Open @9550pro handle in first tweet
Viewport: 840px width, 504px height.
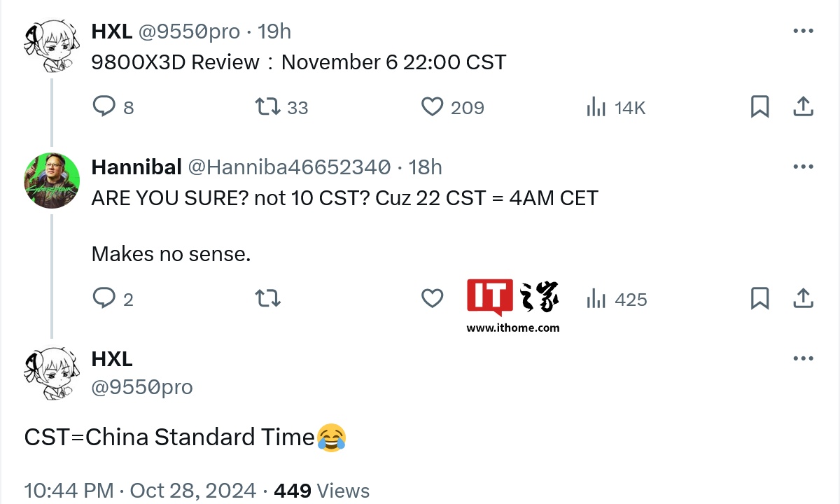click(189, 31)
